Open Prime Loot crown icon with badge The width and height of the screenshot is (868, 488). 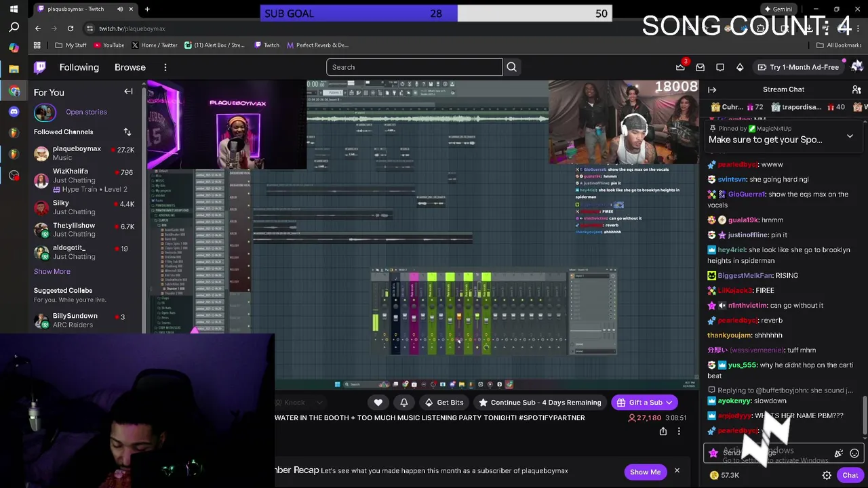680,67
